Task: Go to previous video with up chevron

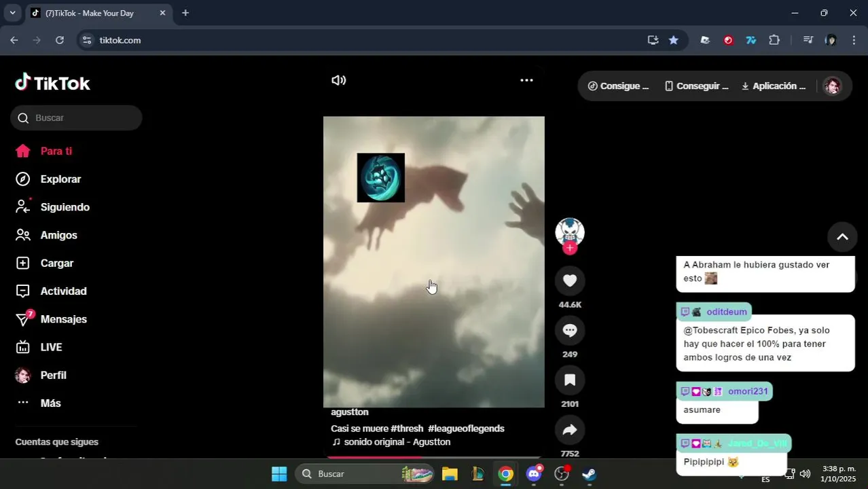Action: tap(842, 237)
